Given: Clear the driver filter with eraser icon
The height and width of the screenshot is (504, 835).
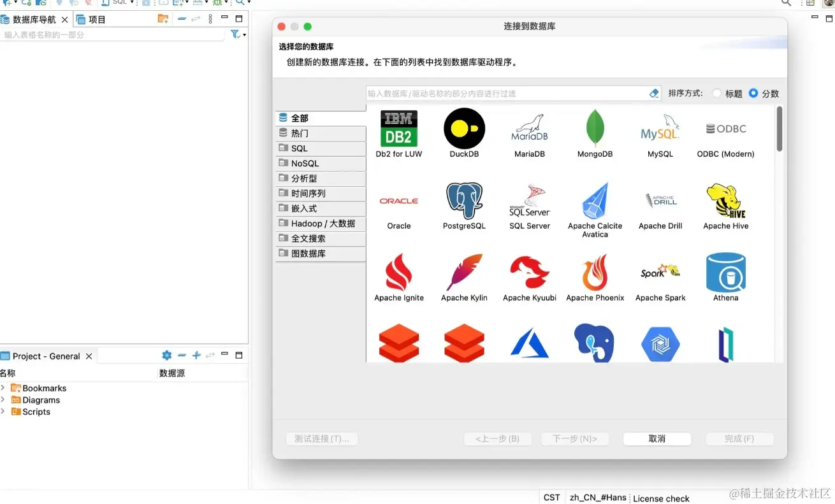Looking at the screenshot, I should (x=654, y=93).
